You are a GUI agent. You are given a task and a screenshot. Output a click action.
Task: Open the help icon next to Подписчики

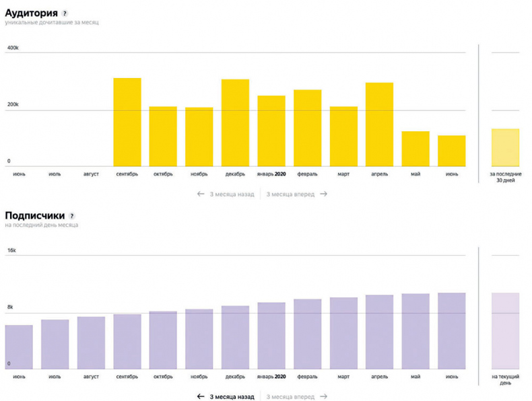pos(72,216)
